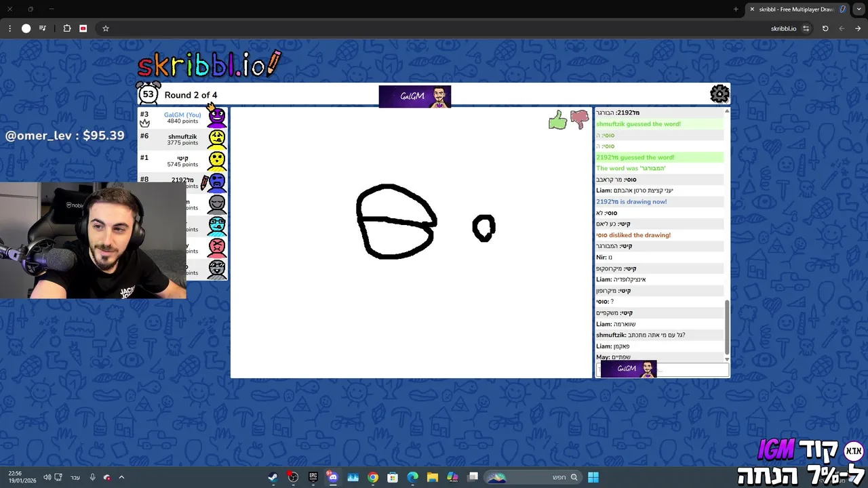
Task: Click the red recording extension icon
Action: click(x=83, y=28)
